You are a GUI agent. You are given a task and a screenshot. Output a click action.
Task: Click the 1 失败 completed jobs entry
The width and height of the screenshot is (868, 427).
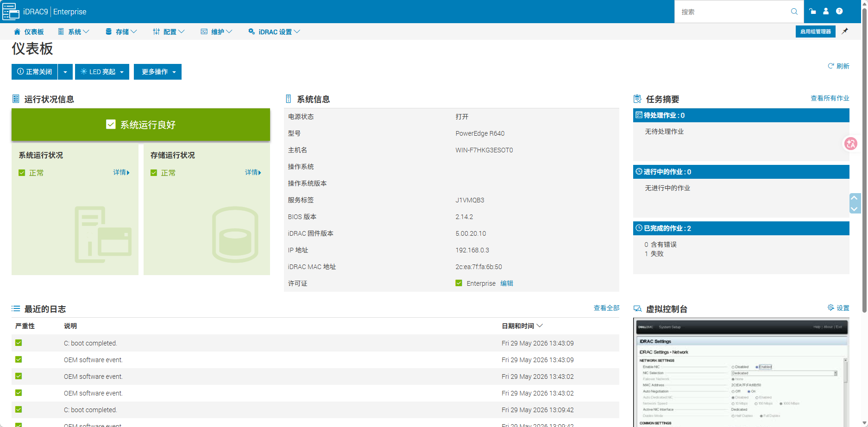click(x=654, y=254)
